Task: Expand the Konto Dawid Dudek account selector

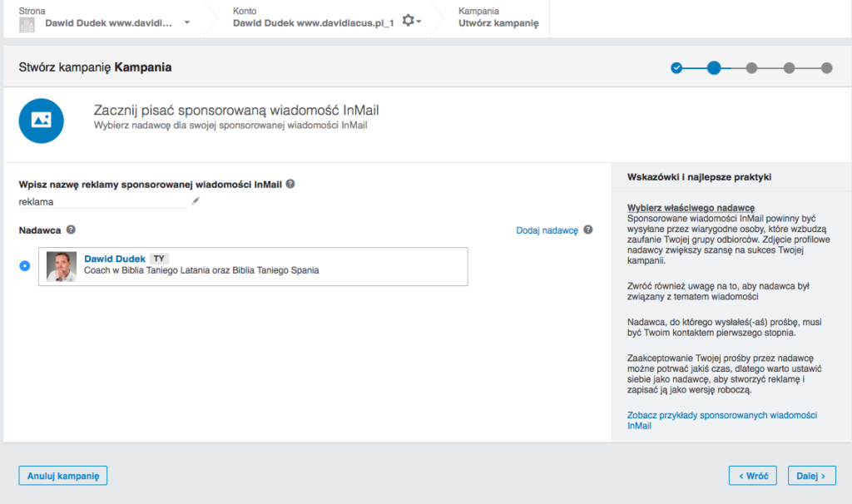Action: coord(313,23)
